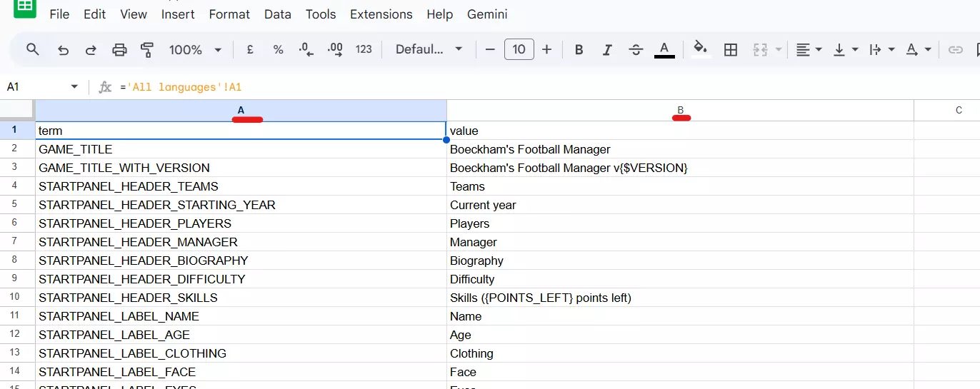This screenshot has width=980, height=389.
Task: Select the Skills points left cell
Action: pos(680,298)
